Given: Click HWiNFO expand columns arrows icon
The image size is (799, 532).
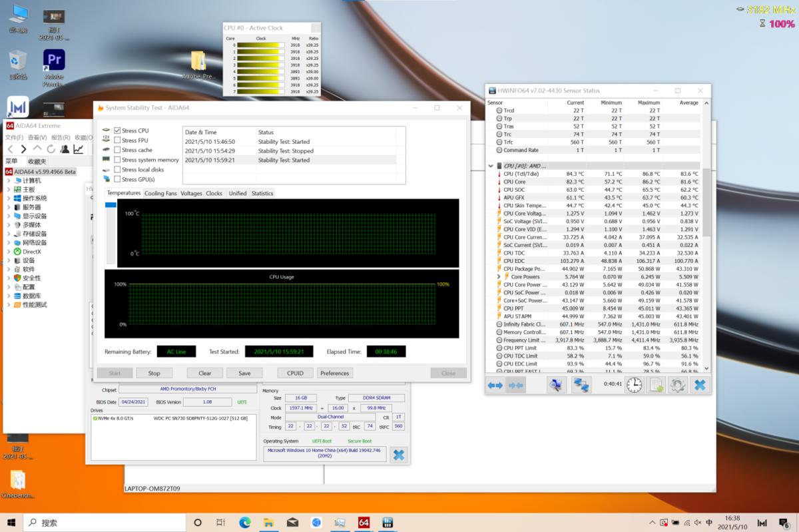Looking at the screenshot, I should (495, 385).
